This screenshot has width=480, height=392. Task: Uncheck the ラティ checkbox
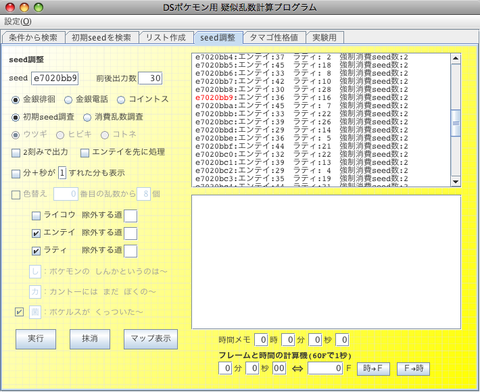[36, 251]
